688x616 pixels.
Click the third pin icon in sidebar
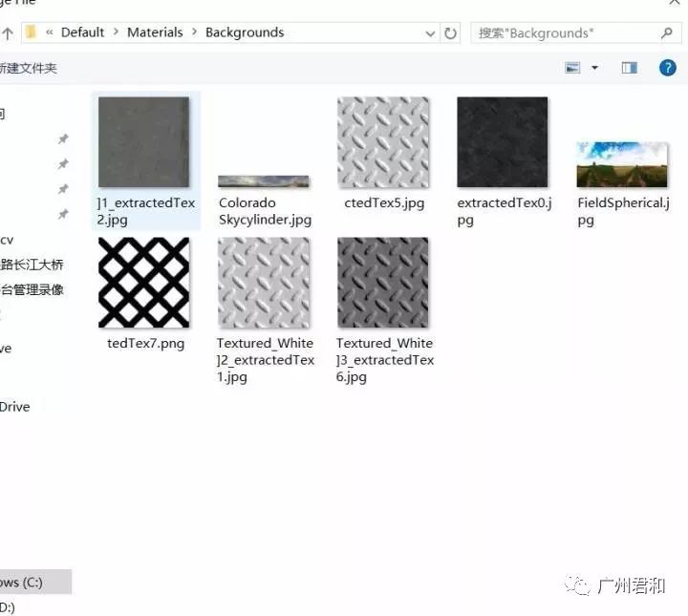point(63,189)
